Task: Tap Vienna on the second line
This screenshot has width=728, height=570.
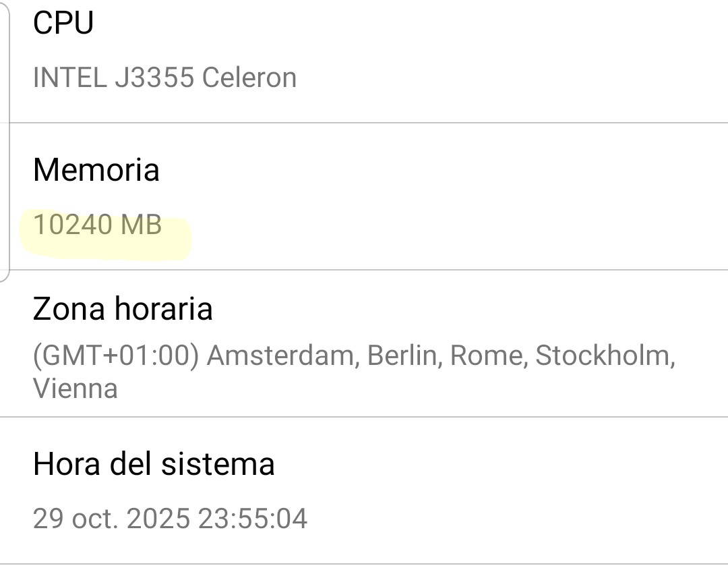Action: tap(75, 389)
